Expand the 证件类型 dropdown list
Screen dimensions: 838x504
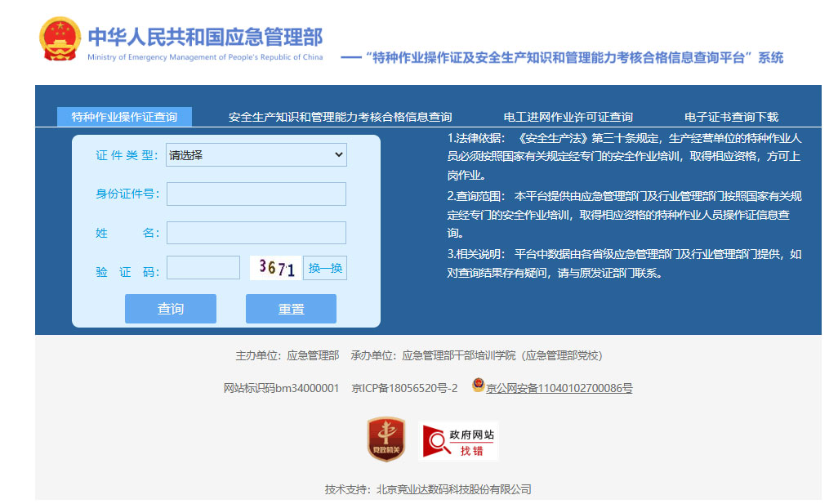point(256,155)
